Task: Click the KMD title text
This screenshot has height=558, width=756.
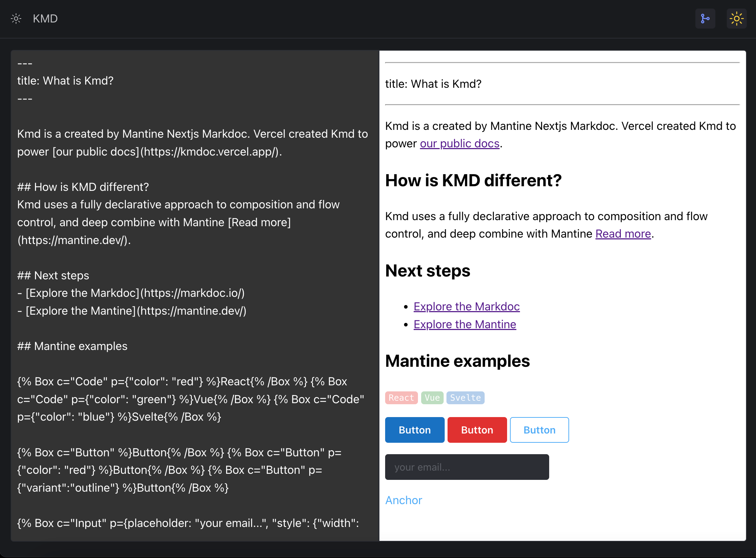Action: [45, 19]
